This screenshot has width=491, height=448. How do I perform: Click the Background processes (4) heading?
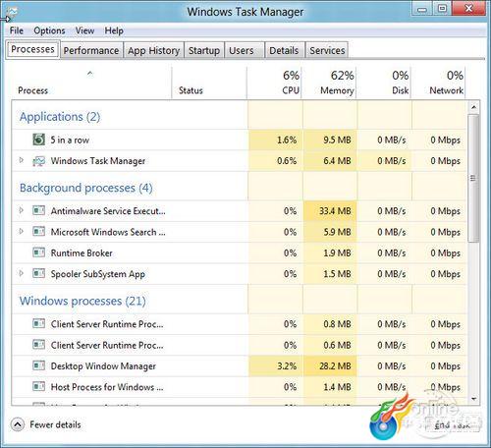point(86,188)
